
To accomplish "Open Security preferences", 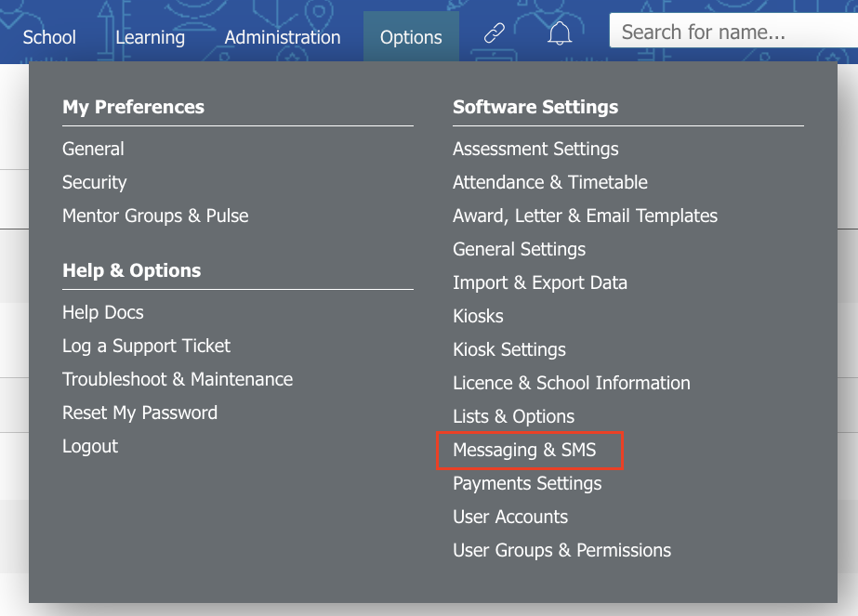I will point(94,182).
